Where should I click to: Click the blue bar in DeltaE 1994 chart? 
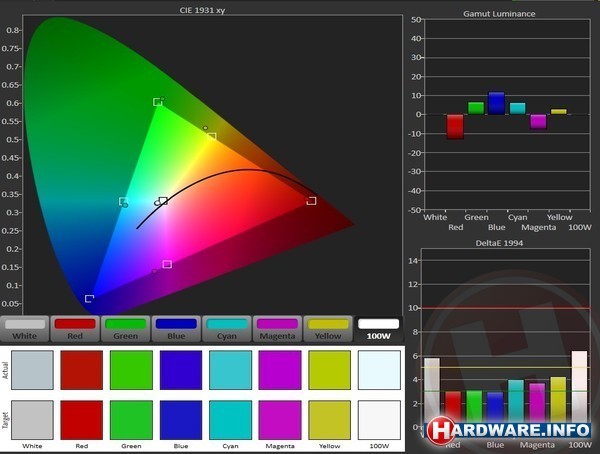click(x=495, y=406)
